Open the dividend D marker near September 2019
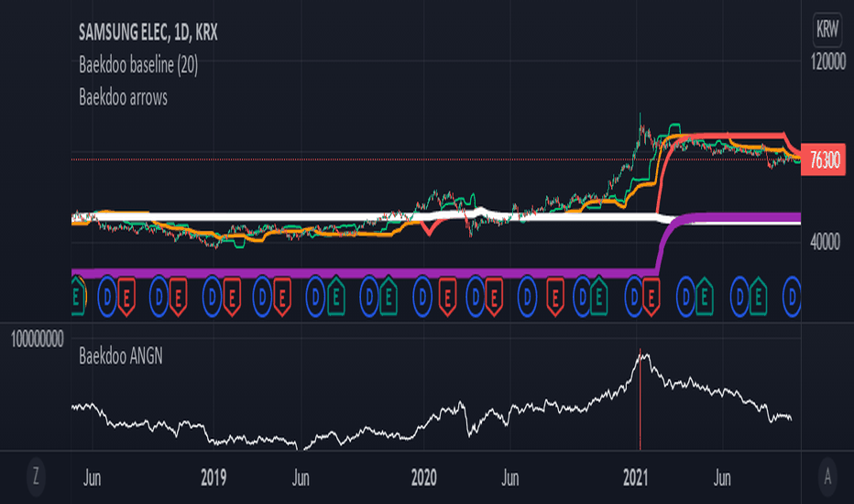The width and height of the screenshot is (854, 504). tap(369, 297)
